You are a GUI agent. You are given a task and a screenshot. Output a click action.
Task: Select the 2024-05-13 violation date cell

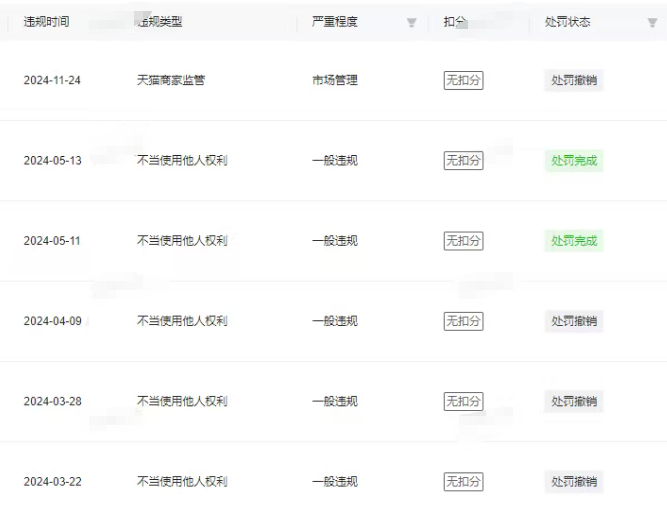tap(52, 161)
